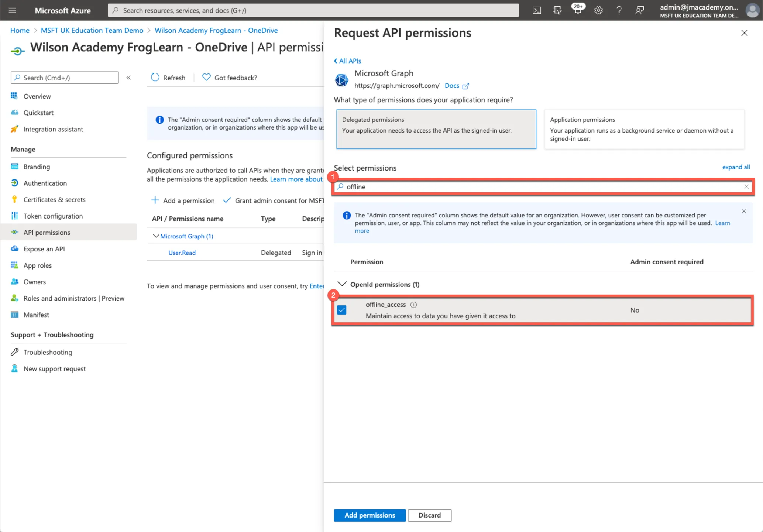Click the Admin consent required column header
Viewport: 763px width, 532px height.
pos(667,262)
